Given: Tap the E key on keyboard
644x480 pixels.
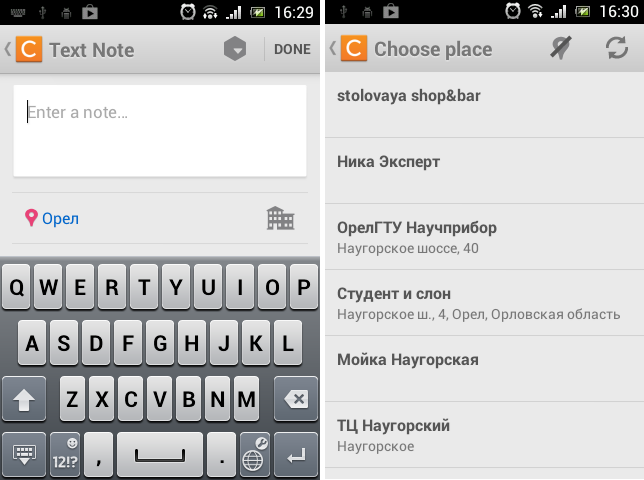Looking at the screenshot, I should click(x=80, y=287).
